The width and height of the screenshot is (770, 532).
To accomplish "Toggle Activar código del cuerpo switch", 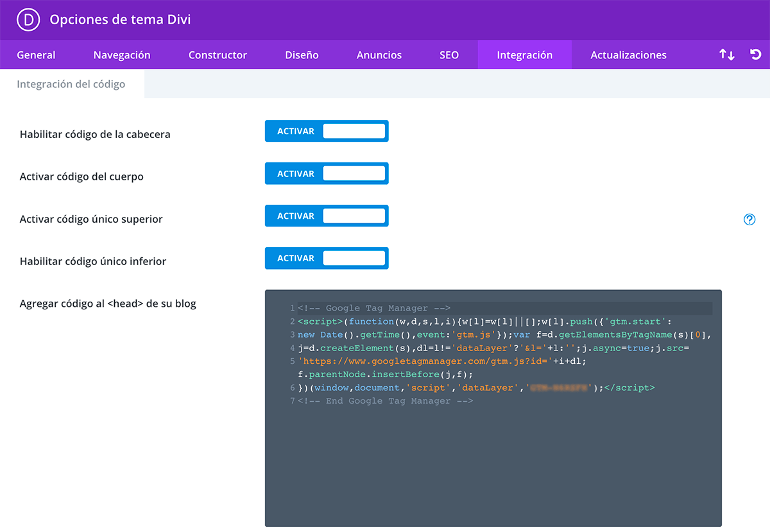I will tap(327, 173).
